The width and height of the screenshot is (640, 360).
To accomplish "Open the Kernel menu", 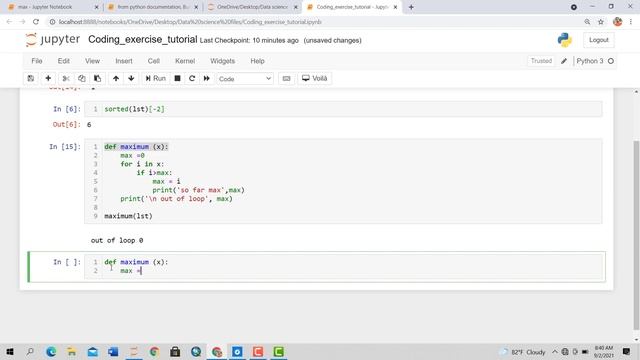I will click(x=185, y=61).
